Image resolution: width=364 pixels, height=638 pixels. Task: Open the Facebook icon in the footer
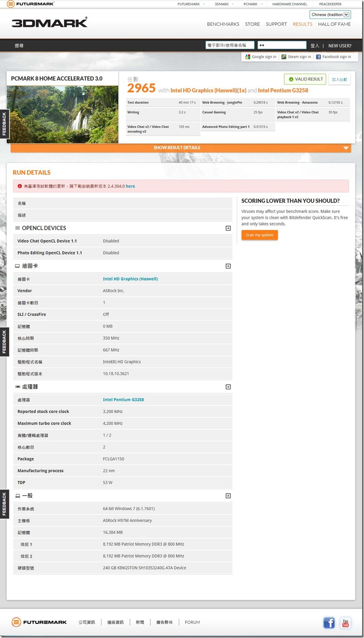(x=329, y=623)
